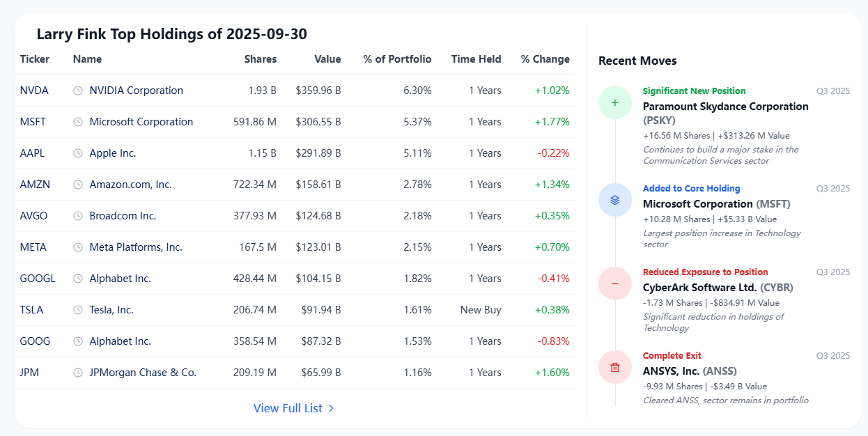Click the red minus icon for CyberArk Software

[615, 283]
